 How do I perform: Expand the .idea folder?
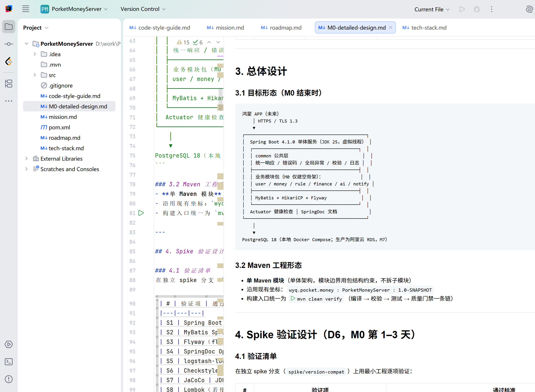tap(35, 54)
